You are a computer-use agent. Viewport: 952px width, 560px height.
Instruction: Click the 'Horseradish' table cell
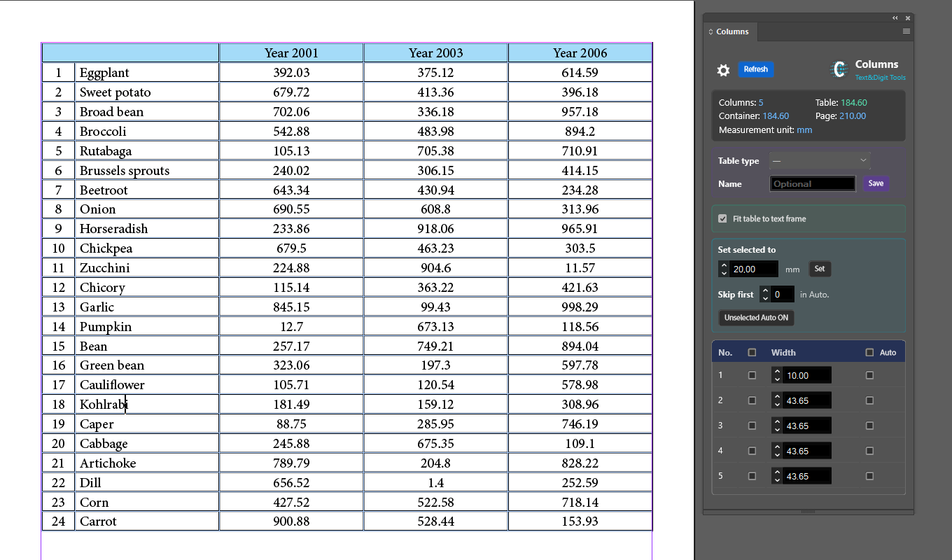click(x=147, y=228)
